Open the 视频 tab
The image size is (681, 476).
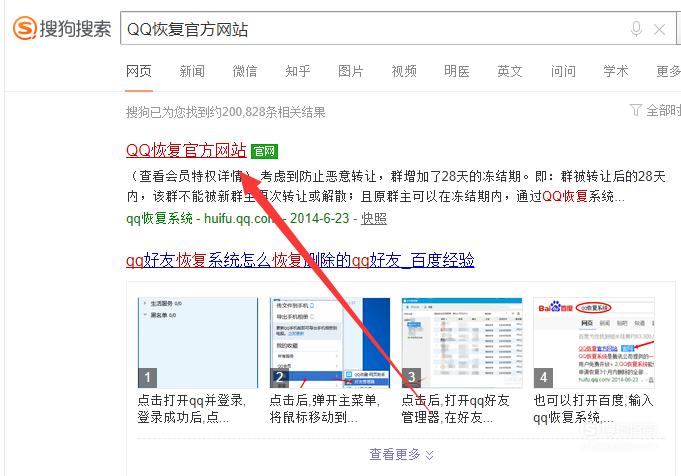[x=404, y=71]
